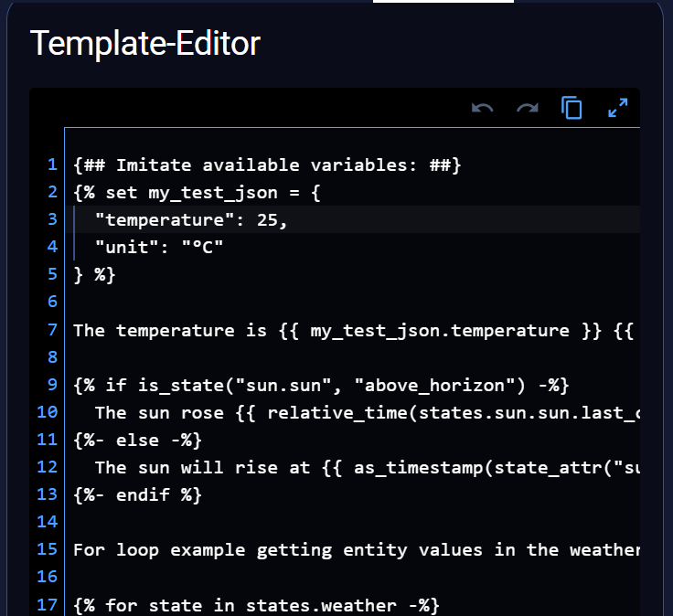Click line number 1 in gutter
The width and height of the screenshot is (673, 616).
pos(52,165)
